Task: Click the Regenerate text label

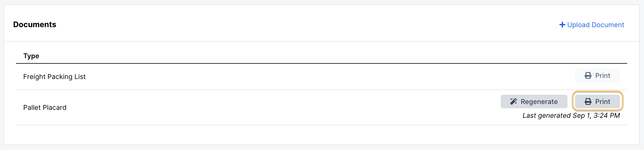Action: (539, 102)
